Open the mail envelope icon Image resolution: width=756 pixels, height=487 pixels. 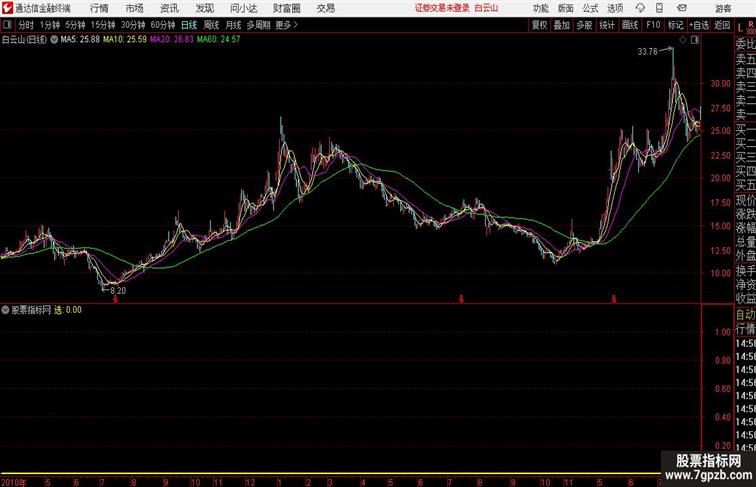pos(682,8)
